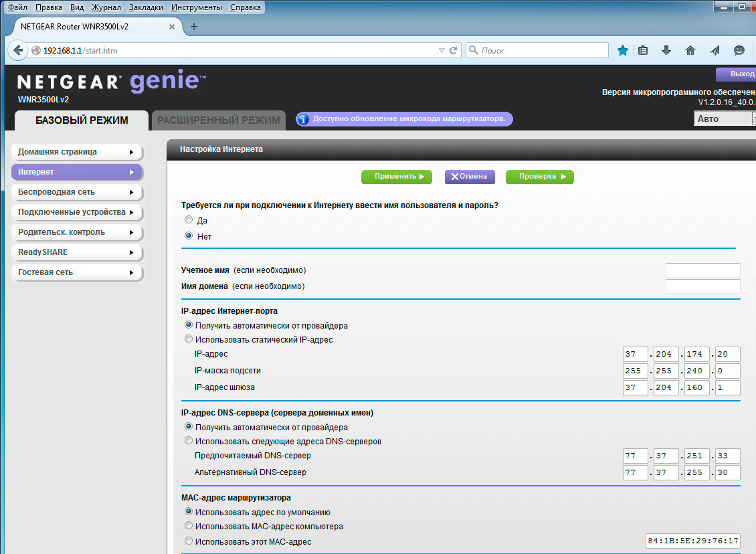This screenshot has height=554, width=756.
Task: Click the reload page icon
Action: (454, 50)
